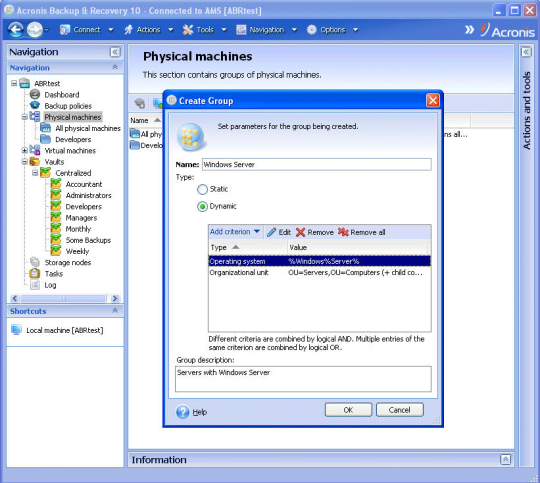The image size is (540, 483).
Task: Open the Add criterion dropdown
Action: point(235,232)
